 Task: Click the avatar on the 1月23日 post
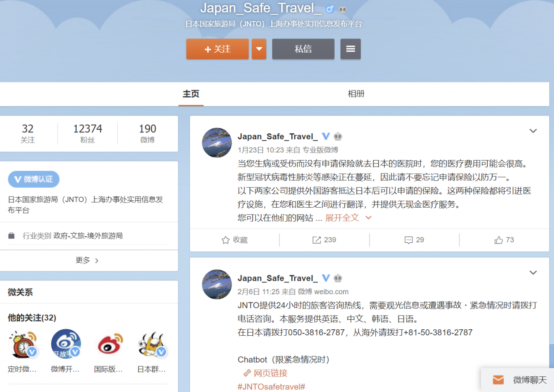click(217, 143)
